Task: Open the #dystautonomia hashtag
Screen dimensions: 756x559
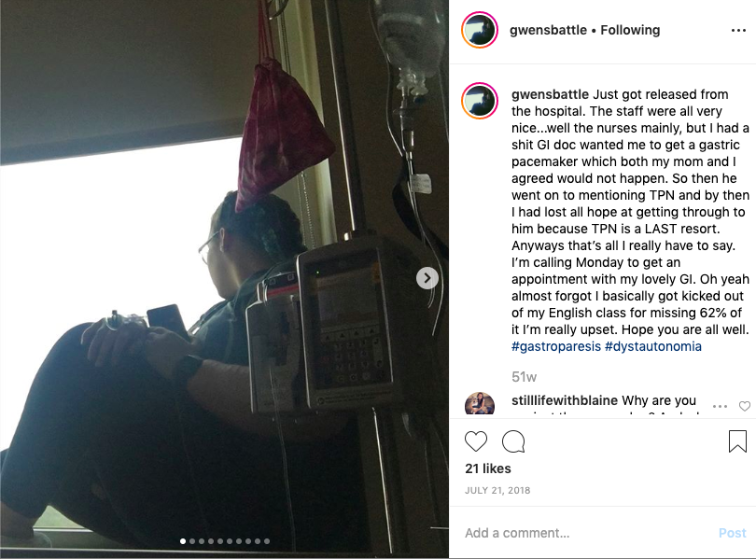Action: coord(652,346)
